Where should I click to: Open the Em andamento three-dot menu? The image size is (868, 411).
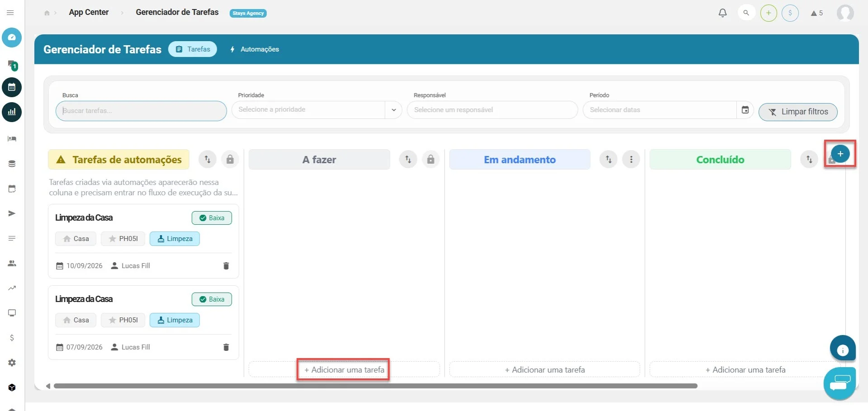coord(631,160)
